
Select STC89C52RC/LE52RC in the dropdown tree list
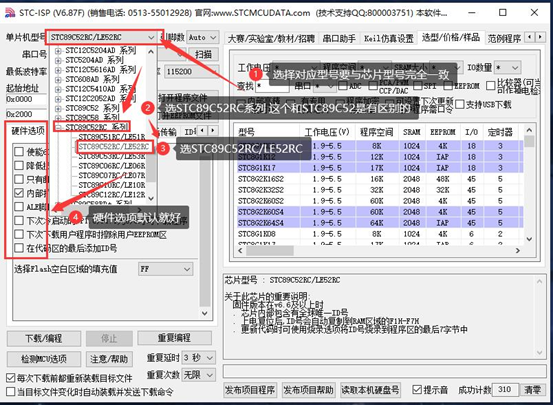114,147
